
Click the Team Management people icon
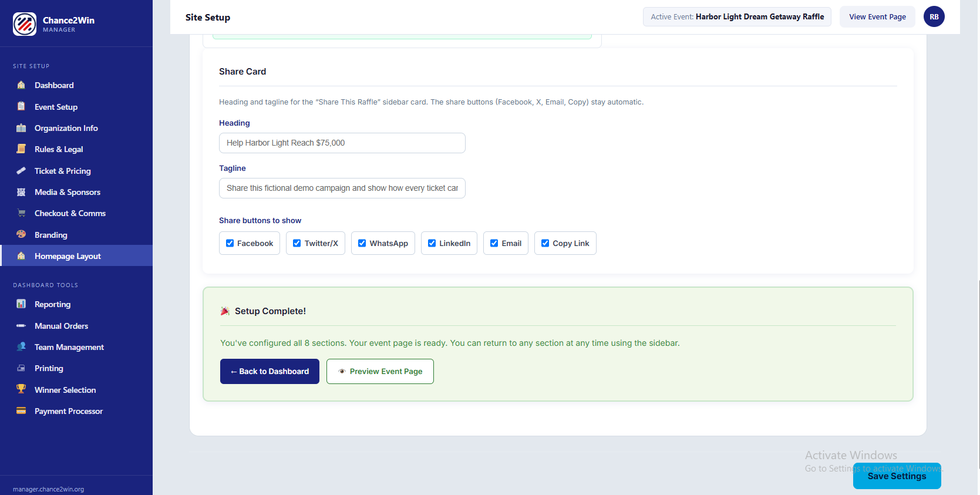(21, 347)
